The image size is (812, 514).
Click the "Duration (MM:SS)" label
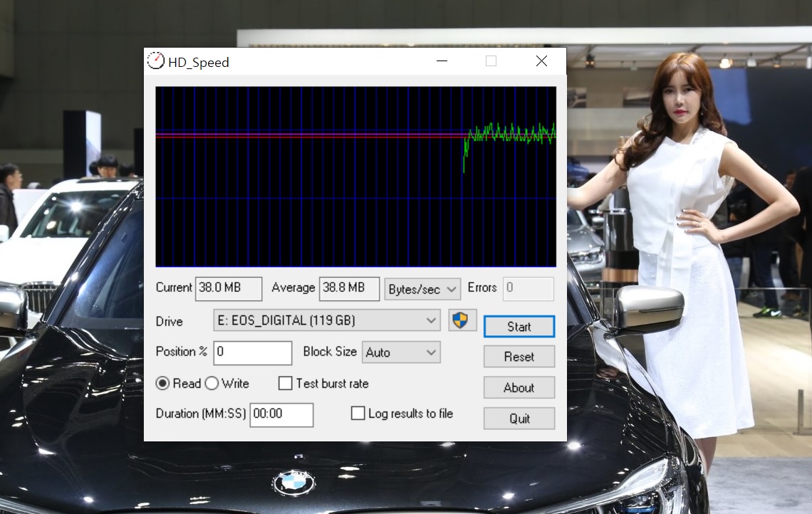click(x=201, y=414)
